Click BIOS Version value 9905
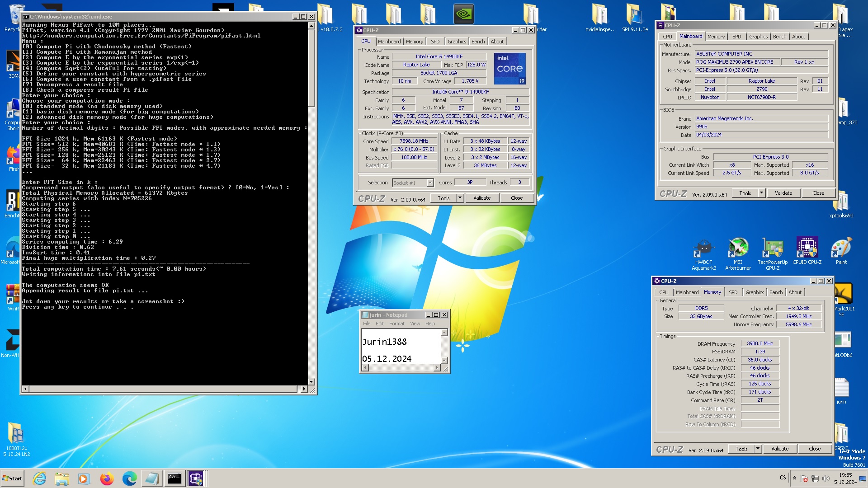The image size is (868, 488). pos(761,127)
